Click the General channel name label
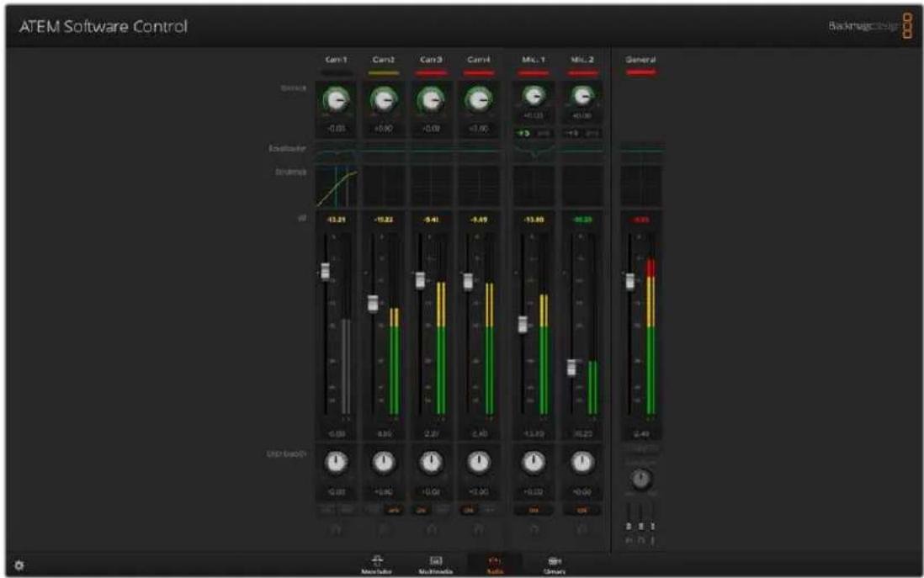This screenshot has width=924, height=578. point(641,60)
